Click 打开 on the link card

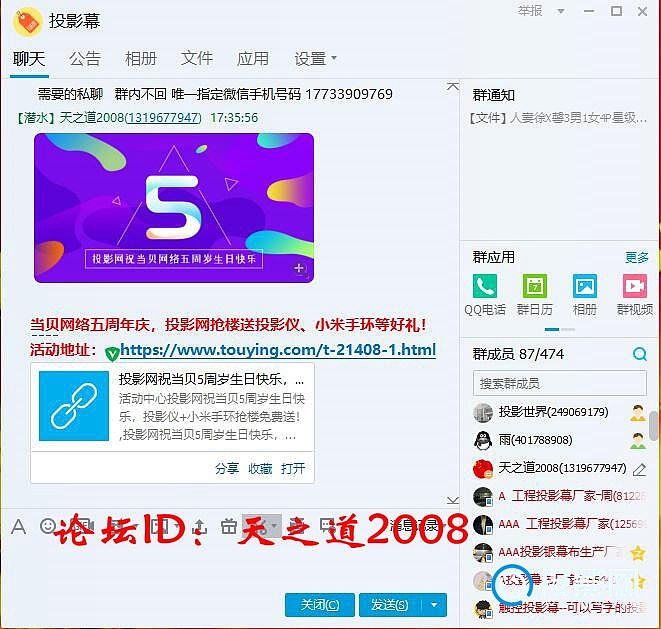(x=293, y=468)
